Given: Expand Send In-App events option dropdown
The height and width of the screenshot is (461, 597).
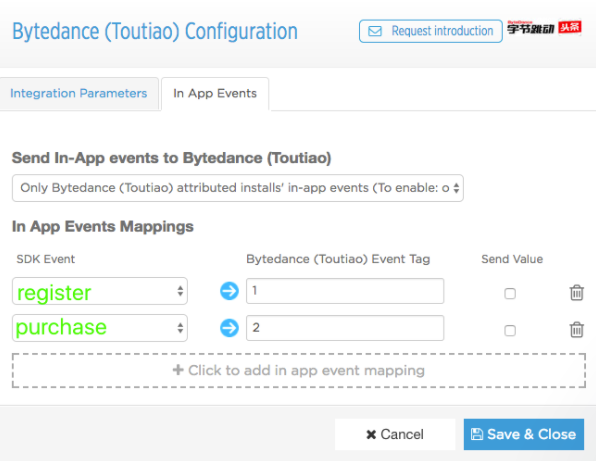Looking at the screenshot, I should [x=238, y=188].
